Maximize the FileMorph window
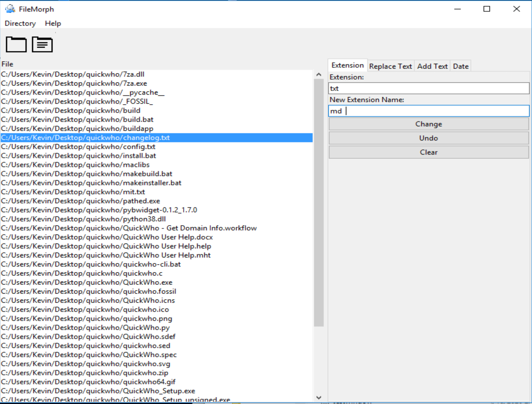 pyautogui.click(x=487, y=9)
